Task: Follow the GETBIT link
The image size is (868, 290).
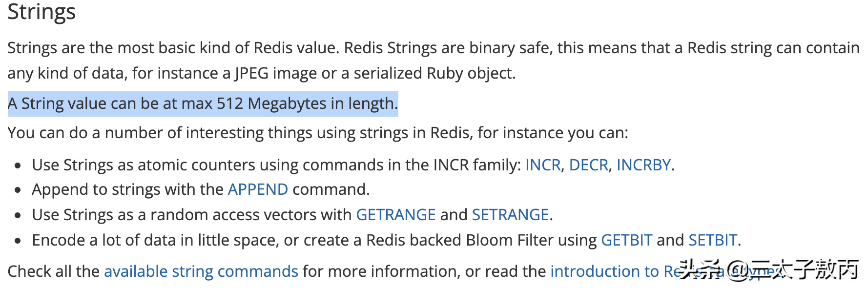Action: pyautogui.click(x=626, y=240)
